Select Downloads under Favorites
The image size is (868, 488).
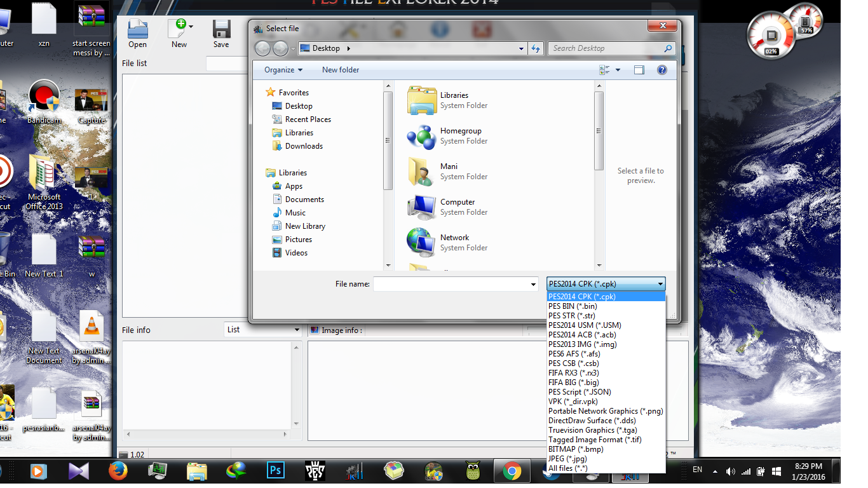coord(304,146)
